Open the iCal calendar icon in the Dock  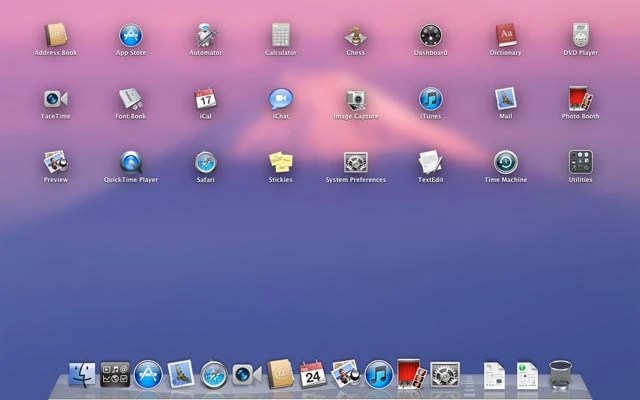312,375
